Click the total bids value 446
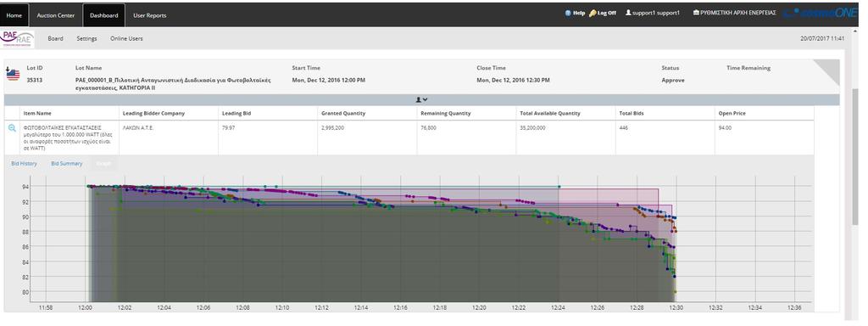Image resolution: width=868 pixels, height=326 pixels. [x=624, y=127]
